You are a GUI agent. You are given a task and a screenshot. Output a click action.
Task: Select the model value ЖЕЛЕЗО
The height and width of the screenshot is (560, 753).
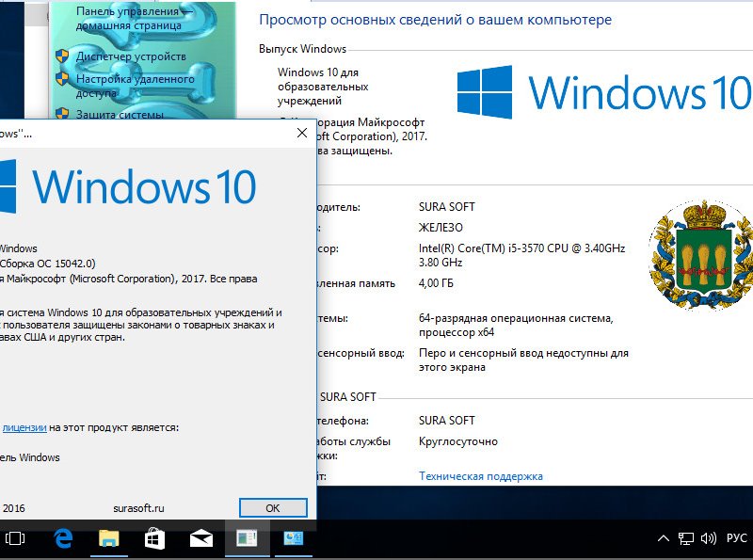[441, 228]
